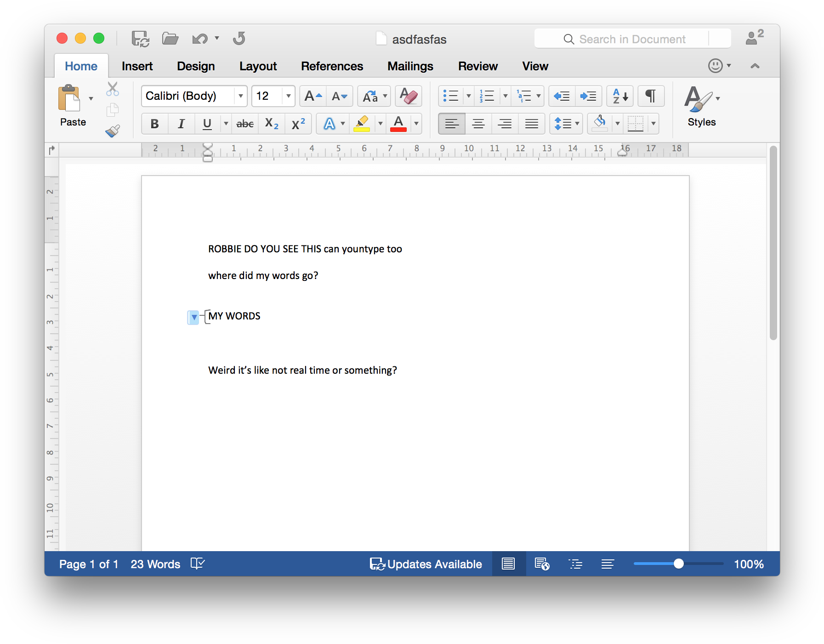The width and height of the screenshot is (824, 644).
Task: Click the Increase Indent icon
Action: [588, 97]
